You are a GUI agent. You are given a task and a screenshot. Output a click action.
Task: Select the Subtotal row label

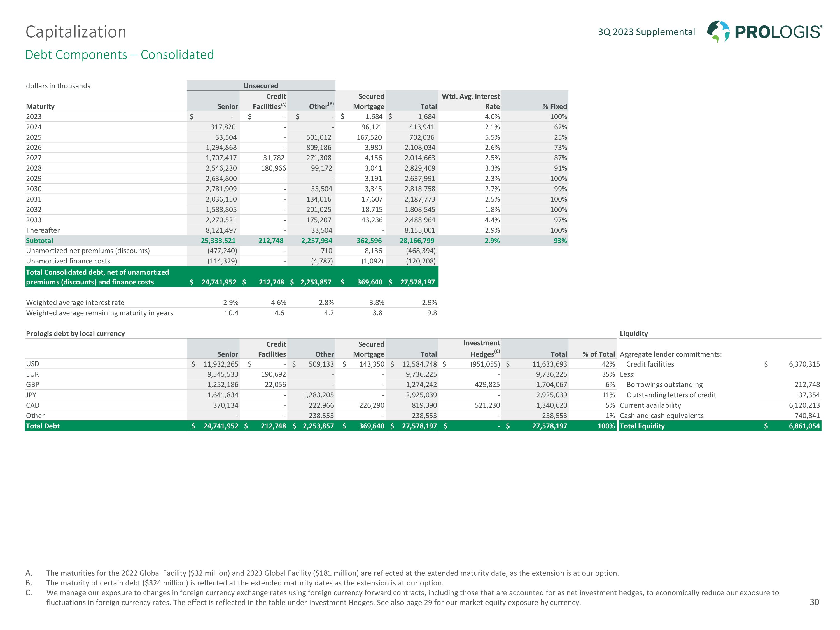pyautogui.click(x=39, y=241)
